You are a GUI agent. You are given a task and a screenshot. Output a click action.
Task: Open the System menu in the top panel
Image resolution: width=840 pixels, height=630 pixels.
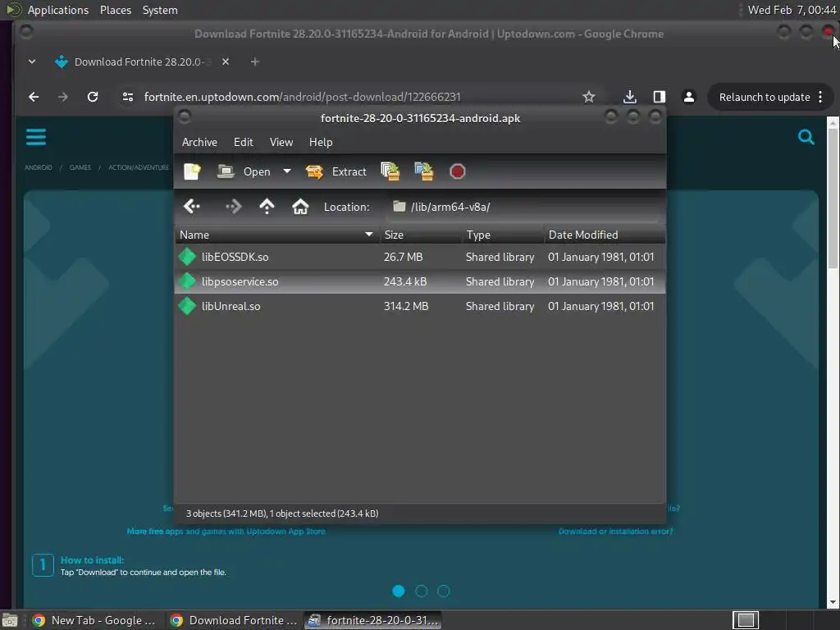point(160,10)
